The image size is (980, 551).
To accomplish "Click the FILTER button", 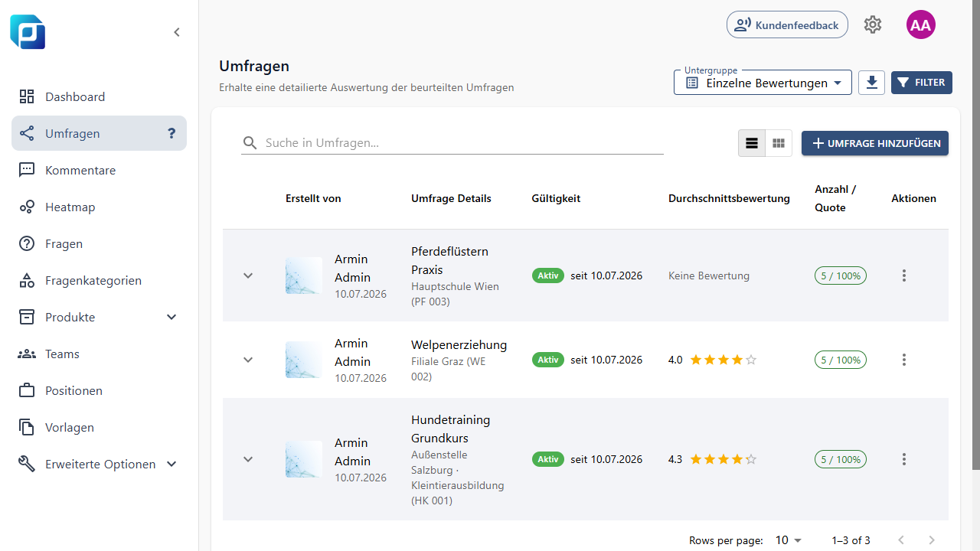I will [x=922, y=83].
